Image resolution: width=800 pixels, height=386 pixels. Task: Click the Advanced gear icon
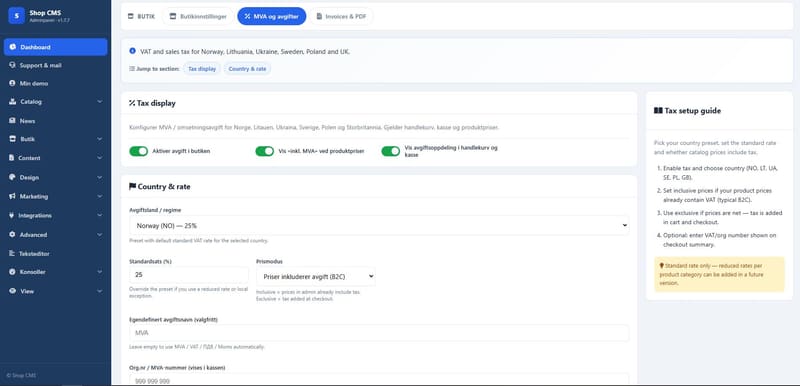click(13, 235)
